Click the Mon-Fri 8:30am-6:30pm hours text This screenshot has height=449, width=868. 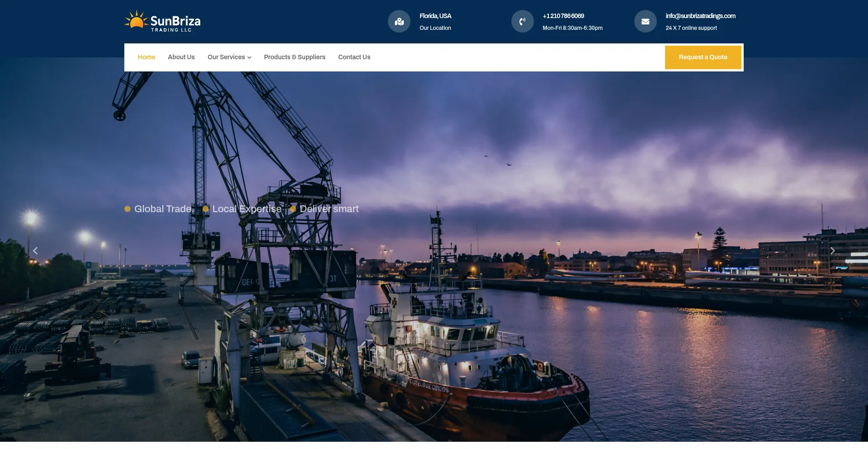(572, 28)
